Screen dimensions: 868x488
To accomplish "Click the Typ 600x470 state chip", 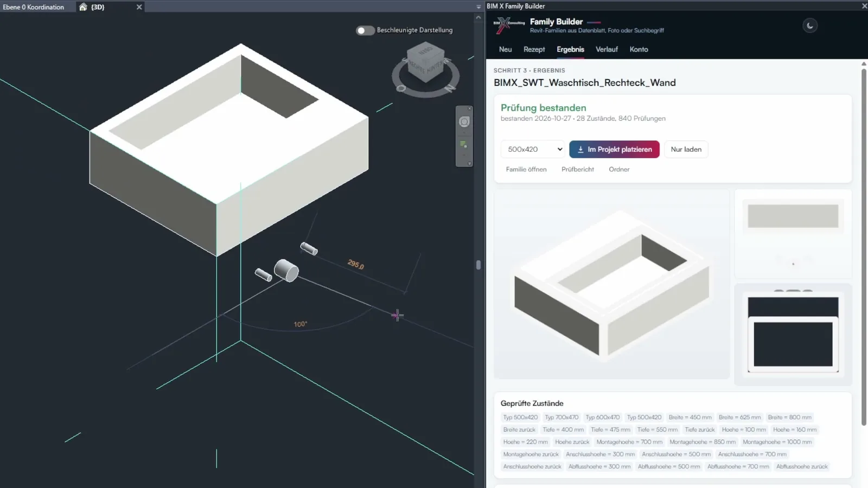I will pos(602,418).
